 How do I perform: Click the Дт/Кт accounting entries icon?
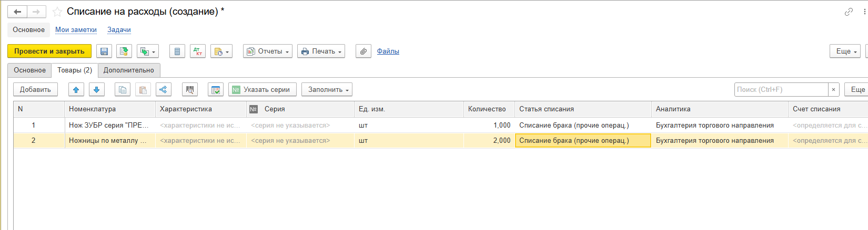(198, 51)
